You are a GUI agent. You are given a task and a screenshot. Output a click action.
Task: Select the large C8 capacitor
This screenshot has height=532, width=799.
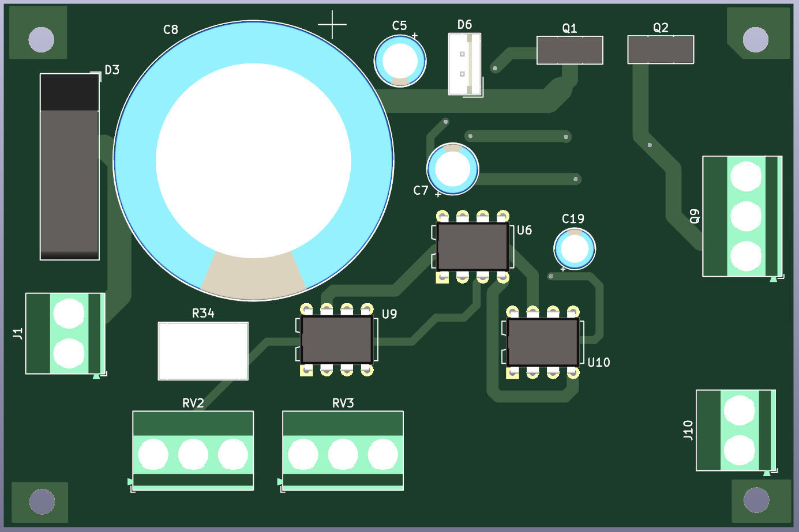coord(253,161)
